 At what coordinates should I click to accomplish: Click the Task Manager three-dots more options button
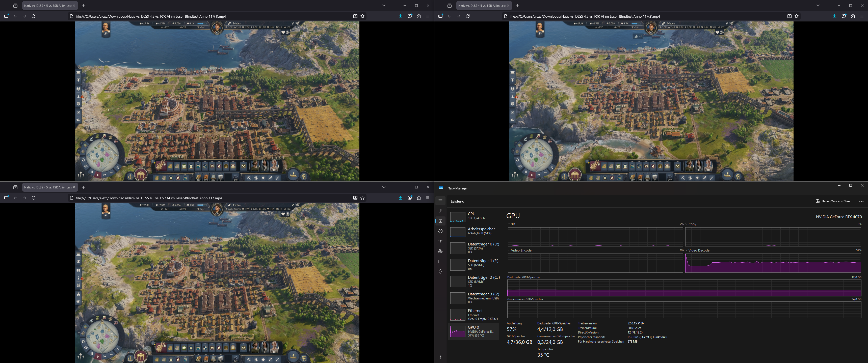point(861,201)
